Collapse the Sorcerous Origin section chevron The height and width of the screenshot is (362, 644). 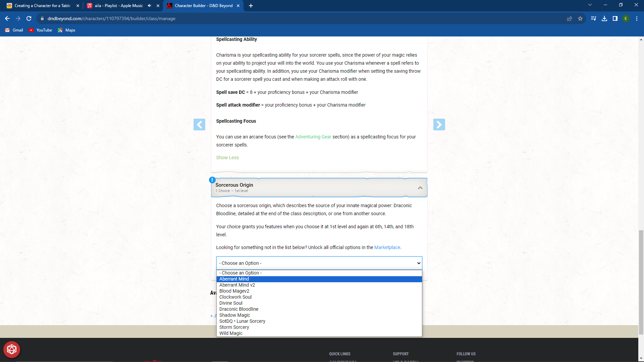coord(420,188)
